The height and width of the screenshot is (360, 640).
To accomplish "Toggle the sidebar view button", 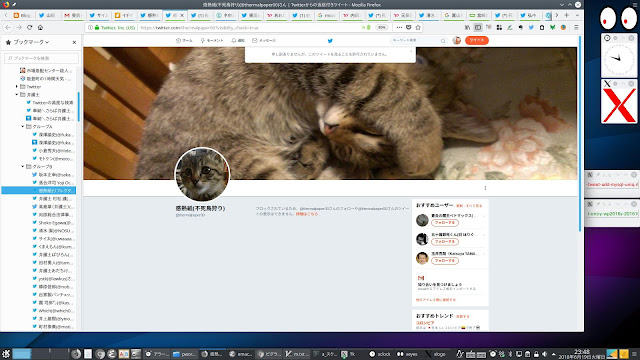I will click(478, 27).
